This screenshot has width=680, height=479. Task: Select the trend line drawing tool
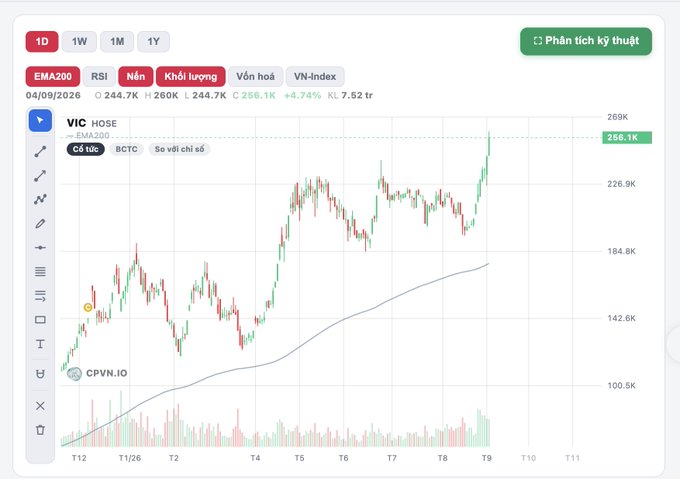point(40,152)
